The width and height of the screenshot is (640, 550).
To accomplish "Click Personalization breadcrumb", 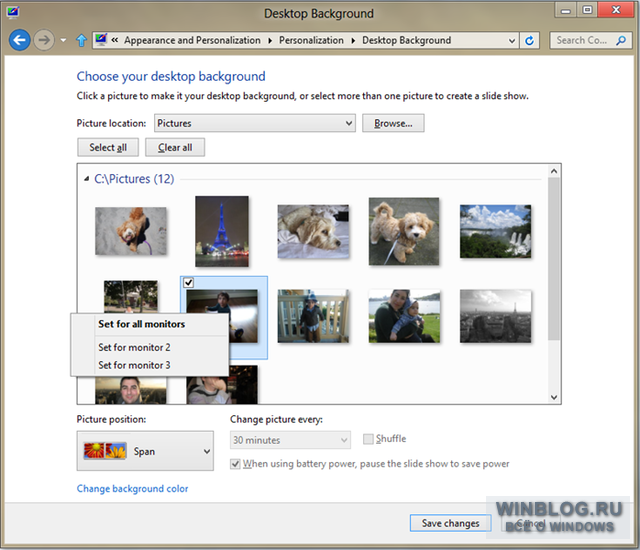I will (x=311, y=40).
